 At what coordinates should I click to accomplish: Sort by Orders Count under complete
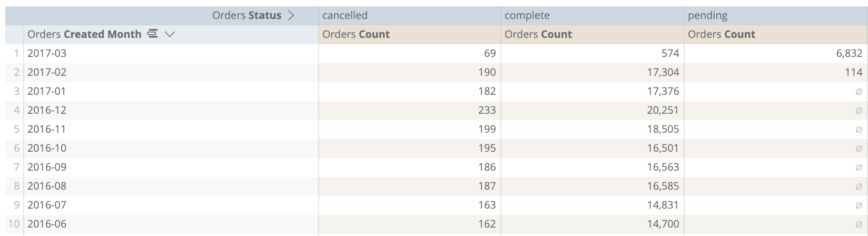(538, 34)
